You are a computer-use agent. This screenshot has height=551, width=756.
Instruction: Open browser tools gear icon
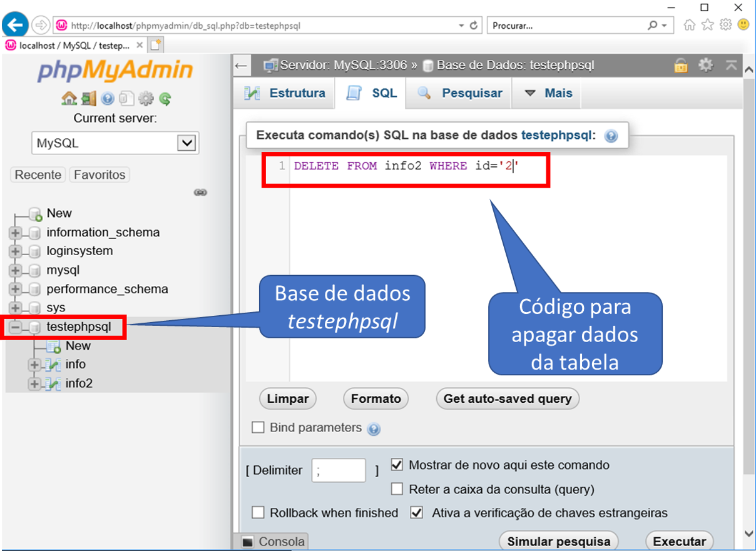[726, 25]
